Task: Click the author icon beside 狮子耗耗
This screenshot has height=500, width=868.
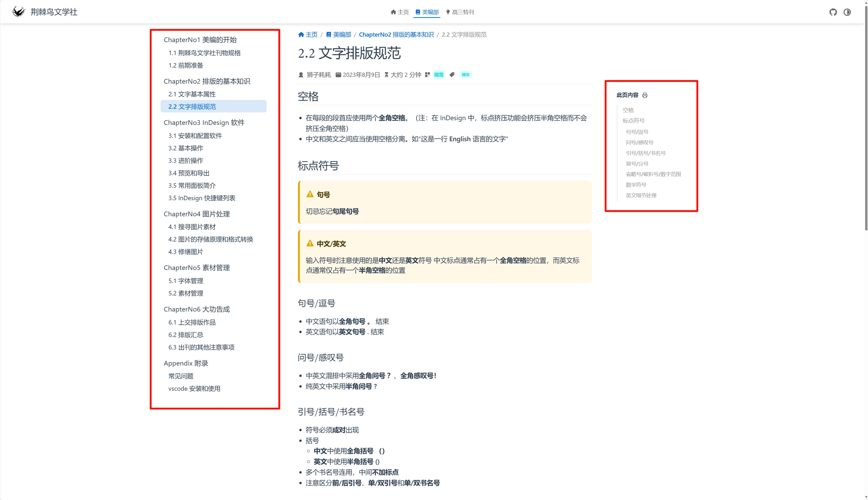Action: point(301,75)
